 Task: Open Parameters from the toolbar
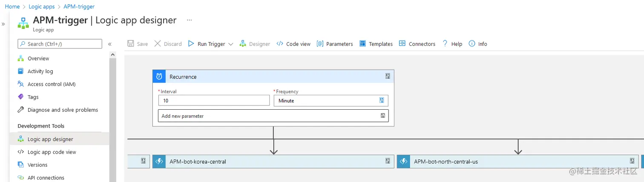click(335, 44)
